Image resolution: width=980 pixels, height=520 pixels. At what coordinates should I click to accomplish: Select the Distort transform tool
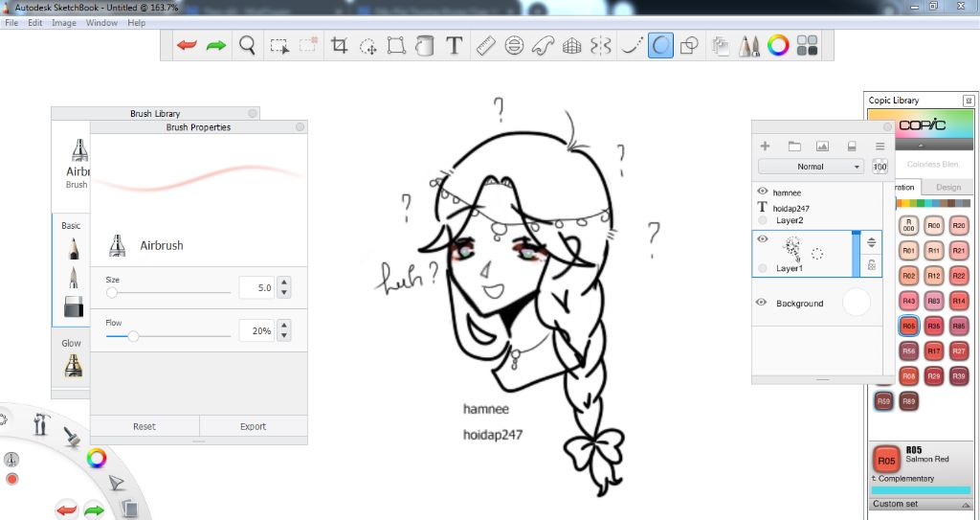tap(396, 46)
